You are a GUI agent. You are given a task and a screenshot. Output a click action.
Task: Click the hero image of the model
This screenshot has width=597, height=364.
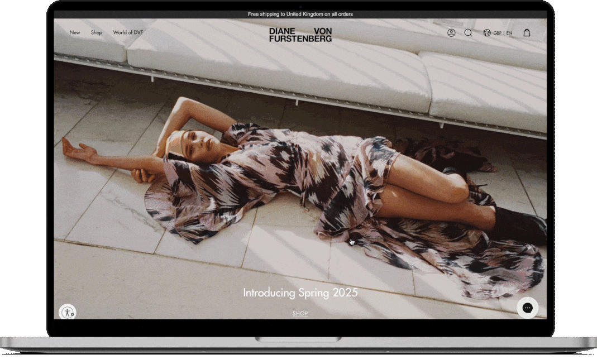click(300, 169)
